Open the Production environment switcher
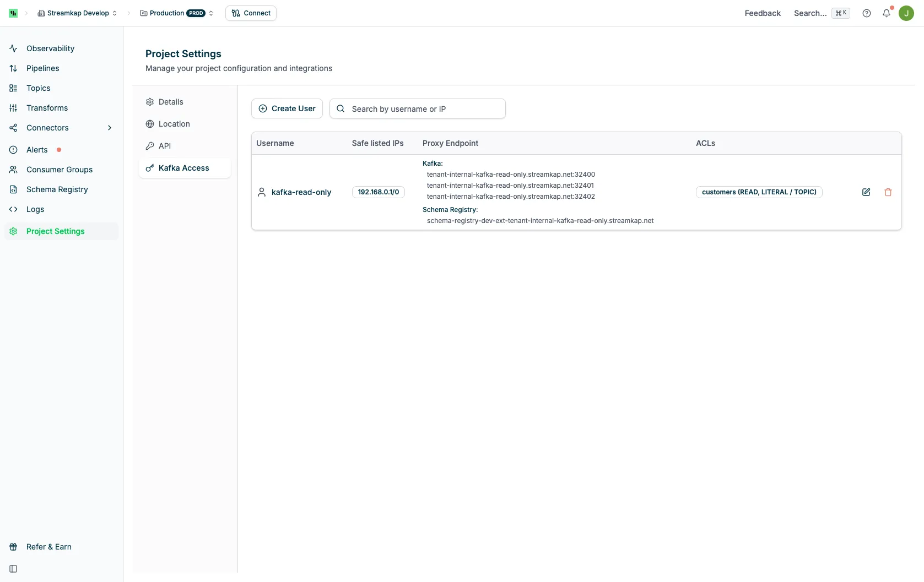This screenshot has height=582, width=924. pos(176,13)
